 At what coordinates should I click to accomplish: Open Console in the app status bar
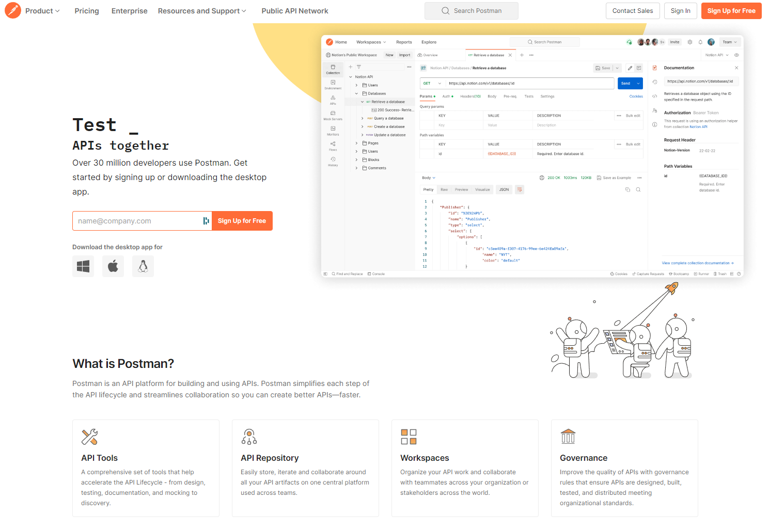pyautogui.click(x=376, y=274)
